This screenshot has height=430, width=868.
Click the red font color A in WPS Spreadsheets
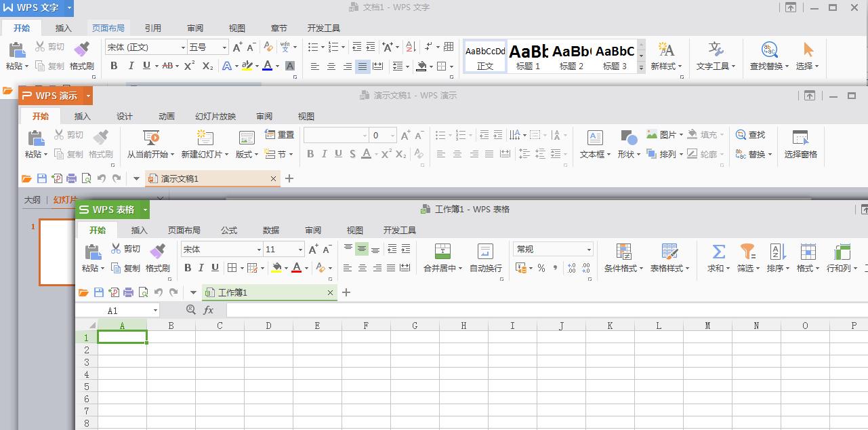point(296,268)
